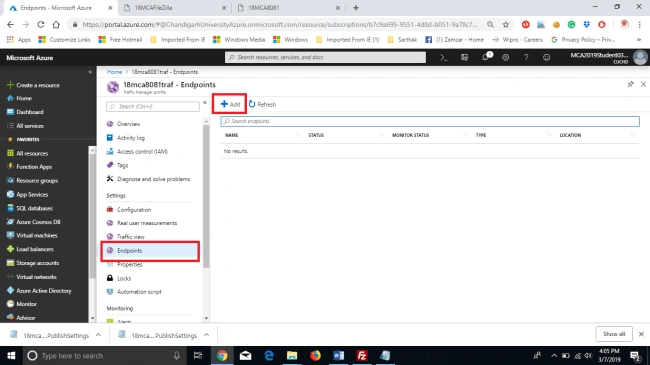Screen dimensions: 650x365
Task: Open Load balancers favorite
Action: pos(30,249)
